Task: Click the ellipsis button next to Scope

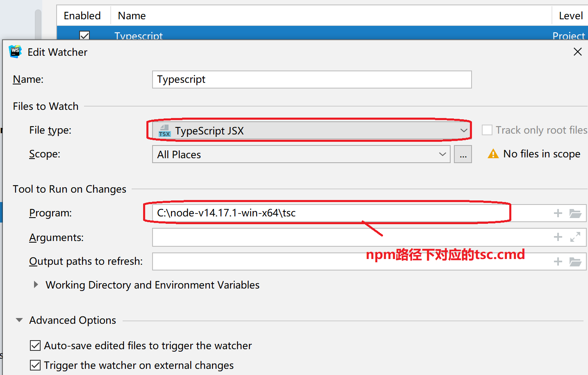Action: coord(463,155)
